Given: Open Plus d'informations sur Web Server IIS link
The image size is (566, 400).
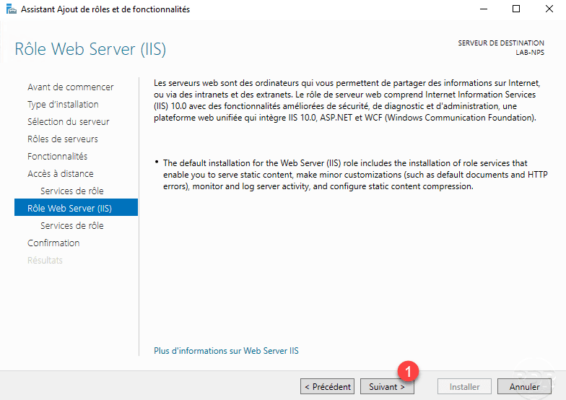Looking at the screenshot, I should point(226,351).
